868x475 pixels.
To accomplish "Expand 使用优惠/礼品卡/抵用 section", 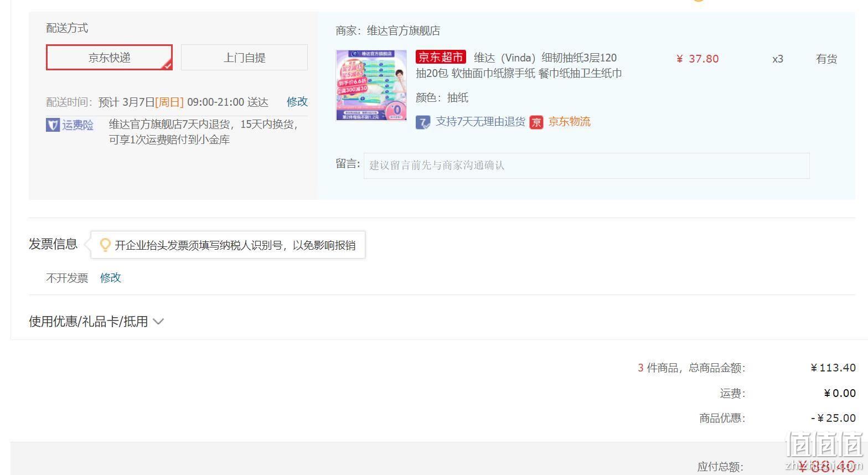I will click(96, 322).
